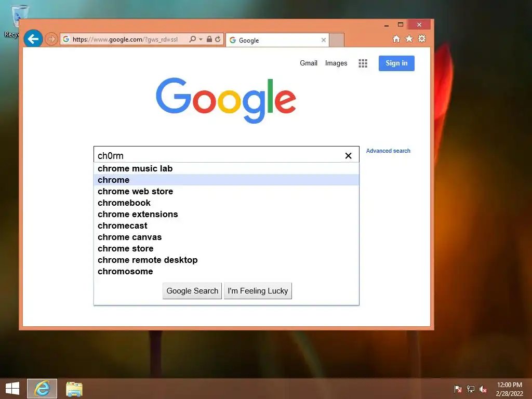Open the Windows Start button
This screenshot has width=532, height=399.
(x=12, y=389)
